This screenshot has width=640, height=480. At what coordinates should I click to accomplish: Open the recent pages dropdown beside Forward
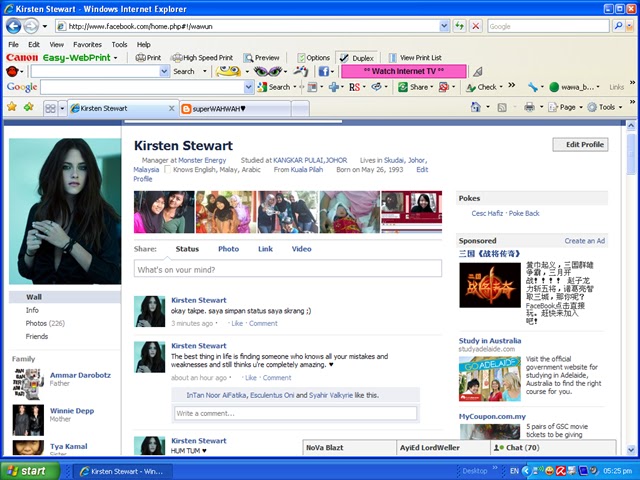point(44,27)
